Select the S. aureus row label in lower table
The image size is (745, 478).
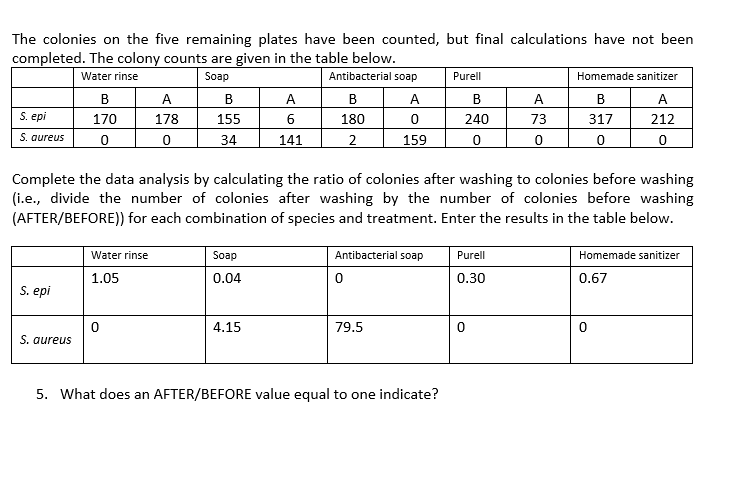coord(46,340)
